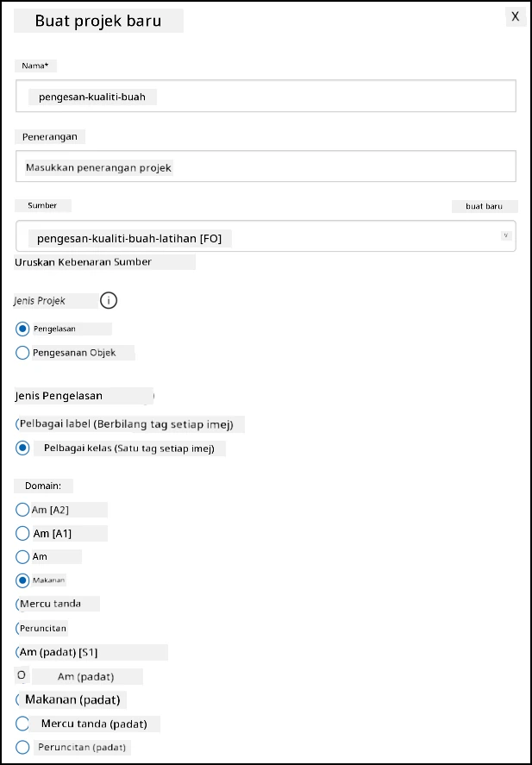Viewport: 532px width, 765px height.
Task: Pick the Mercu tanda domain
Action: click(x=18, y=604)
